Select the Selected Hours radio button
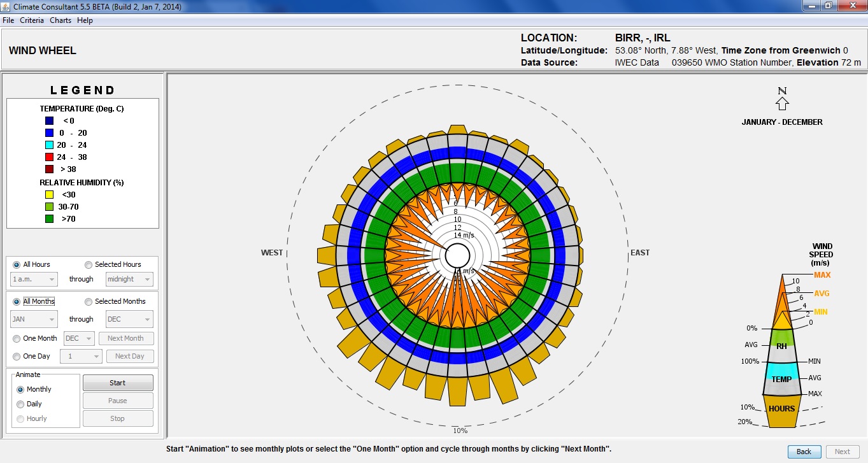Screen dimensions: 868x463 89,265
